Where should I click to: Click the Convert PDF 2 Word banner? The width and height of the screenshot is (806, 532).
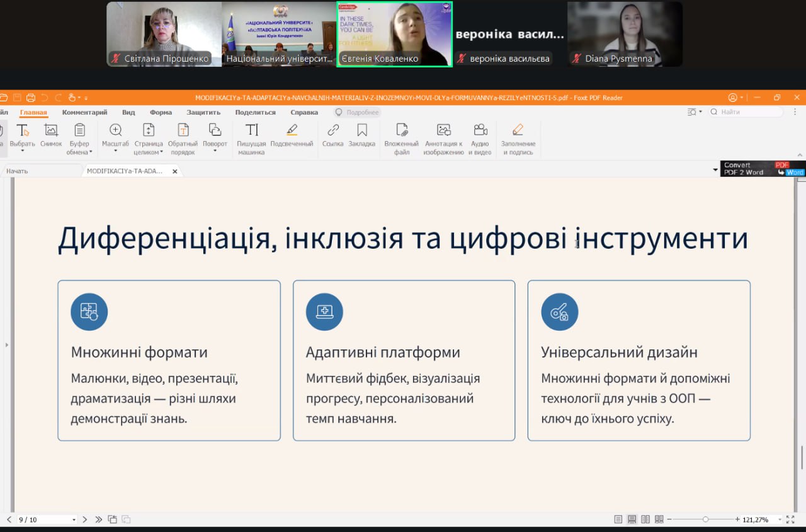click(x=763, y=169)
